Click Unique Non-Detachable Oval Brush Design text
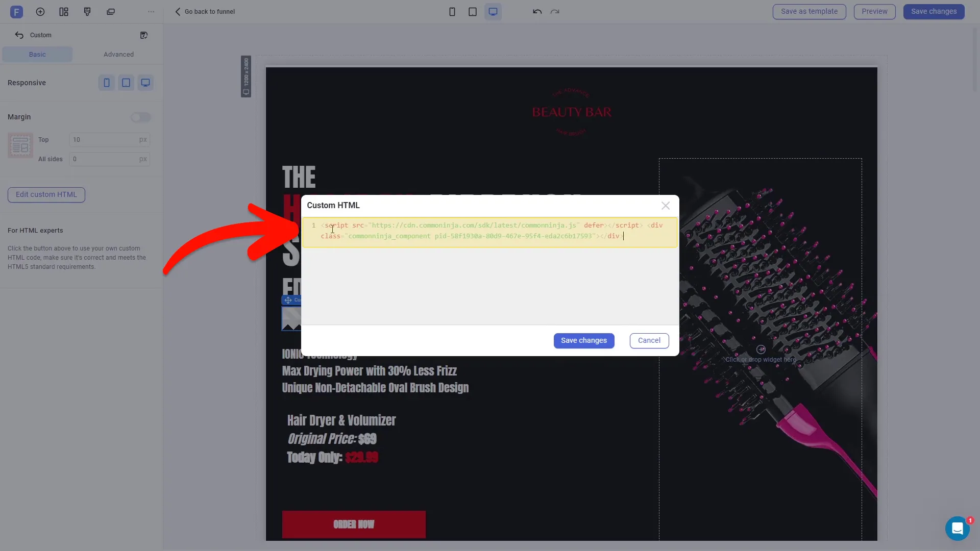Screen dimensions: 980x551 point(375,388)
